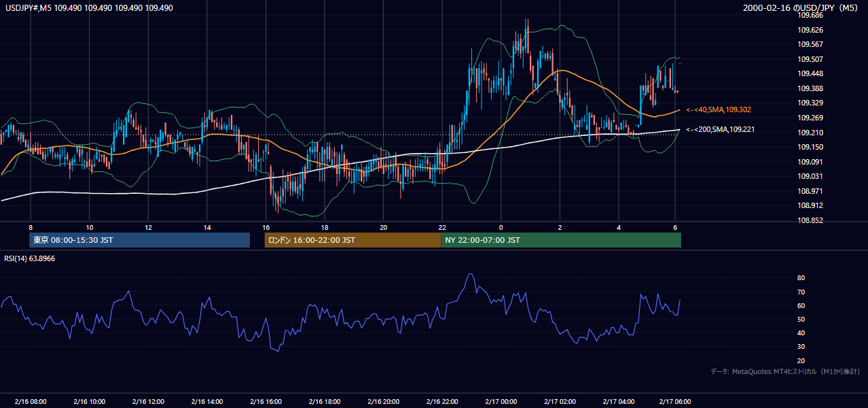Click price axis value 108.912
Screen dimensions: 868x408
[810, 205]
